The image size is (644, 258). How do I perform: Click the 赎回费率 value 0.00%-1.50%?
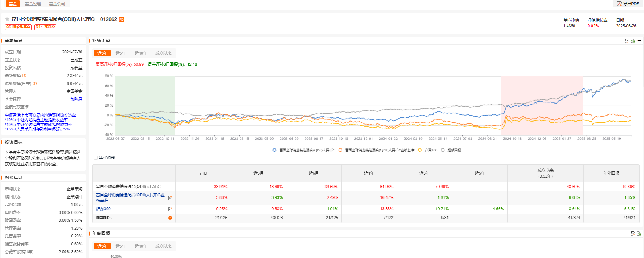[70, 220]
